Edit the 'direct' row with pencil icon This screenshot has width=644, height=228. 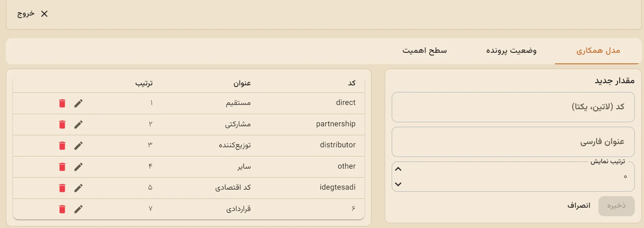click(79, 104)
